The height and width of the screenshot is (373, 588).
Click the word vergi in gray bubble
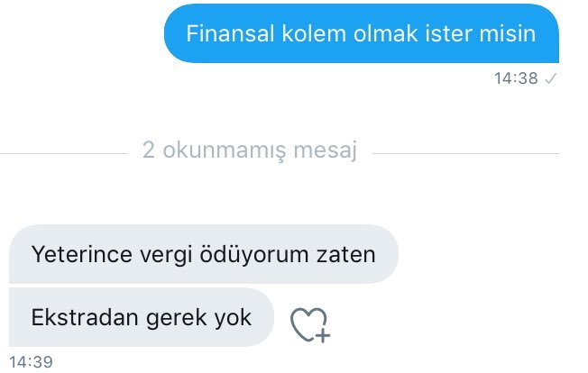(165, 256)
